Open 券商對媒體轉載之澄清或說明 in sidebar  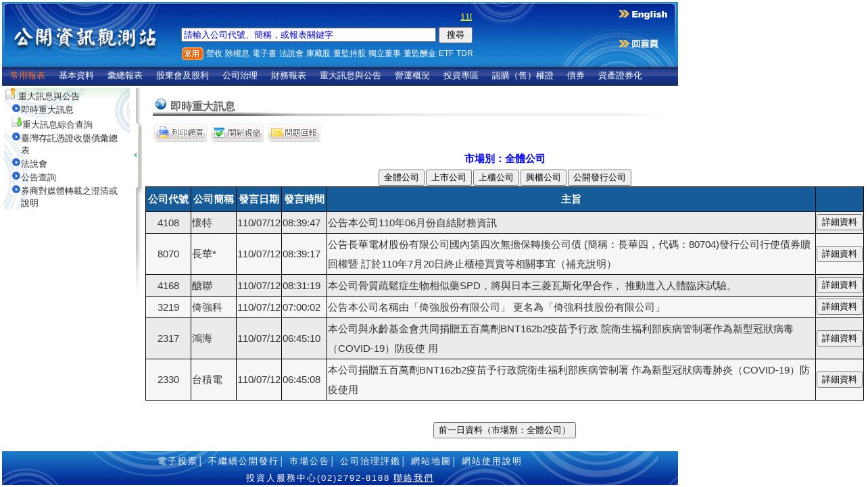[x=69, y=197]
